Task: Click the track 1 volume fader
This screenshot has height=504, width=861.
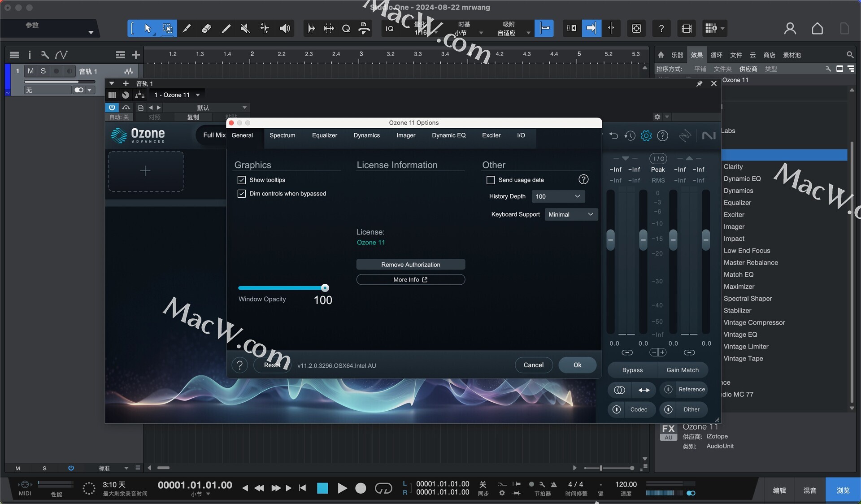Action: click(x=60, y=82)
